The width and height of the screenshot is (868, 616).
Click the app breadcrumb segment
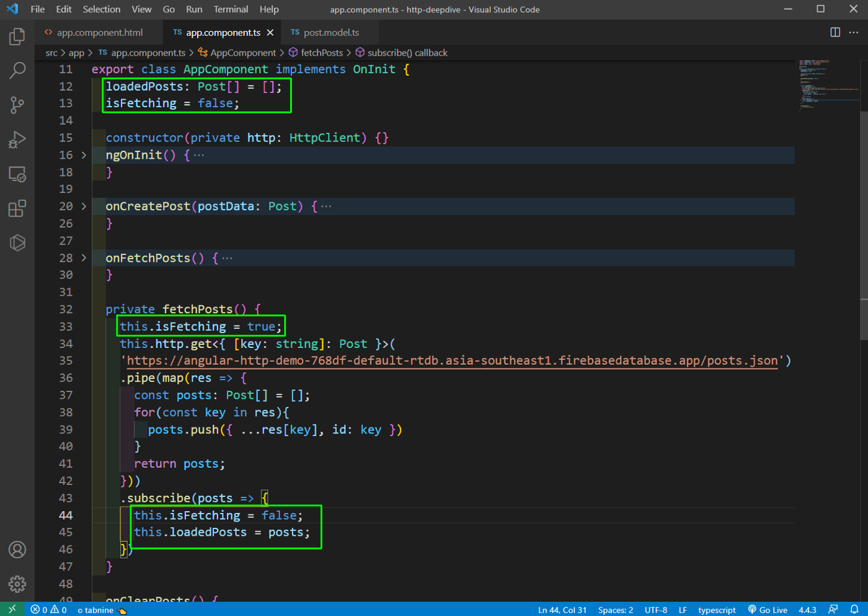(x=76, y=53)
